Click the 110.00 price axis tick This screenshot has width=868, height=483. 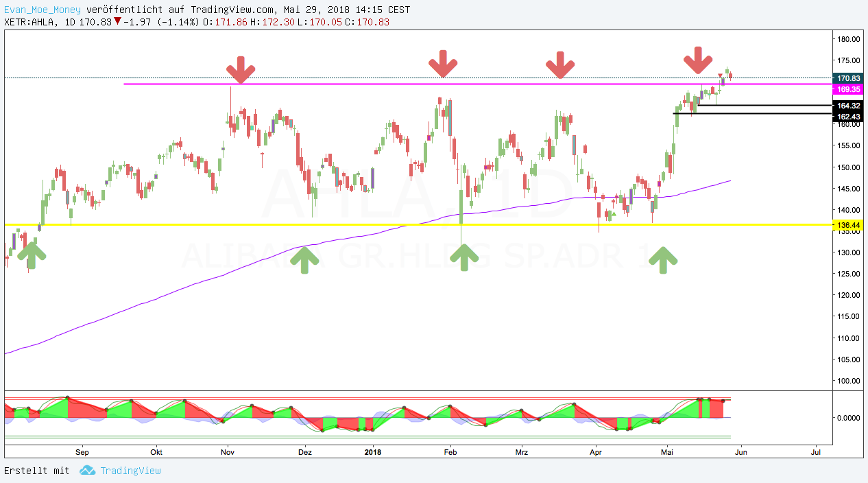pos(849,338)
